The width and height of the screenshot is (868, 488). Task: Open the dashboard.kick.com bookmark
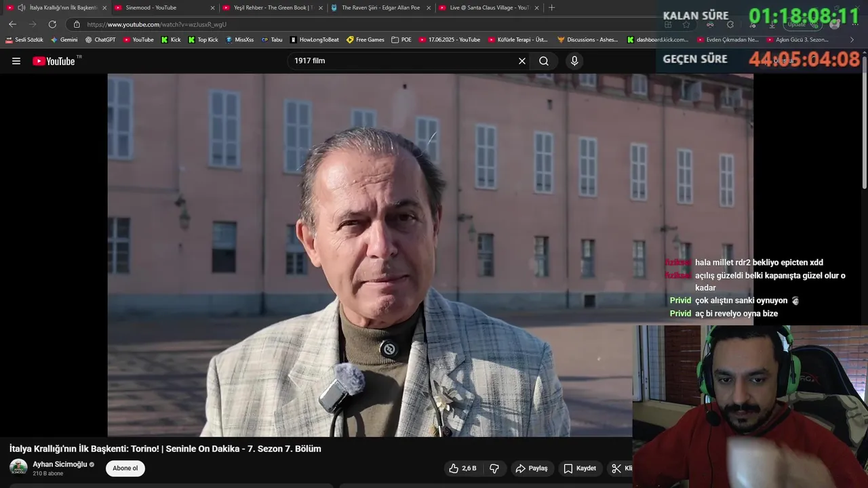[658, 40]
